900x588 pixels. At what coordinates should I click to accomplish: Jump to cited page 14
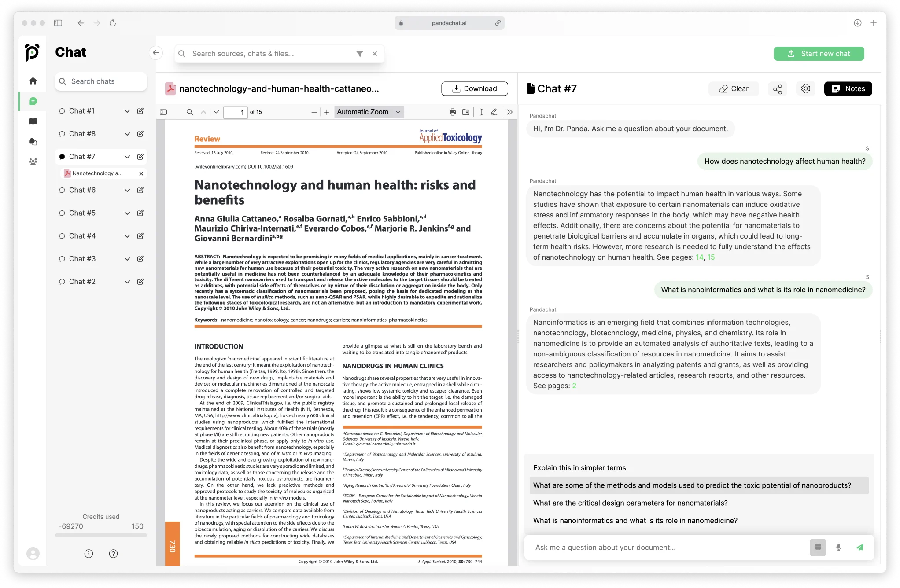(x=700, y=257)
